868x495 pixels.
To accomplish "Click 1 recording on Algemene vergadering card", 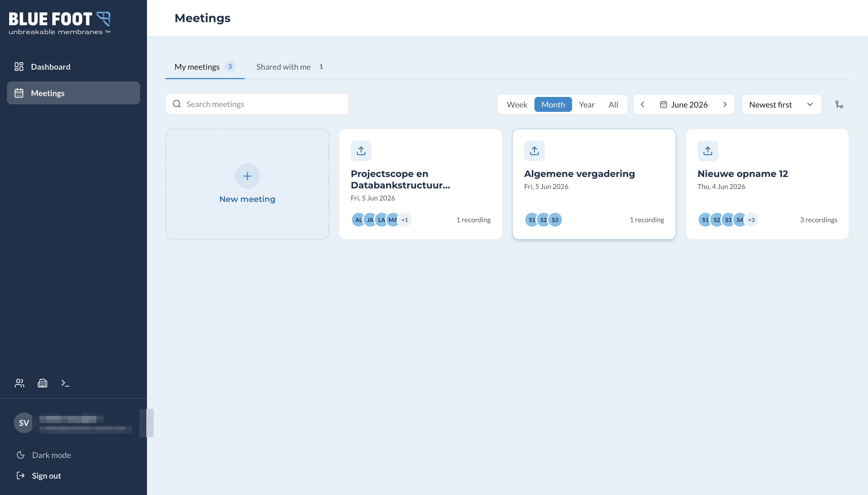I will click(x=646, y=220).
